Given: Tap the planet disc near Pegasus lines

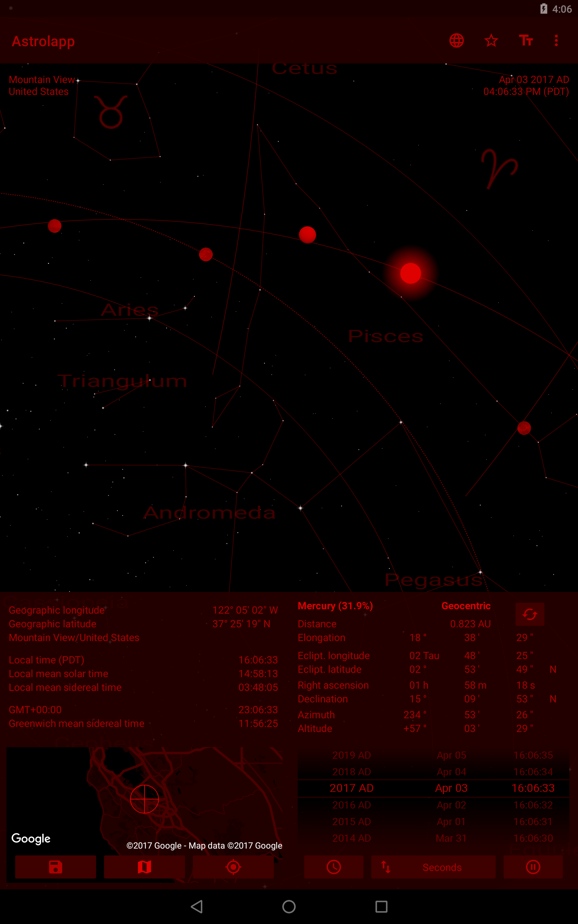Looking at the screenshot, I should pos(524,428).
